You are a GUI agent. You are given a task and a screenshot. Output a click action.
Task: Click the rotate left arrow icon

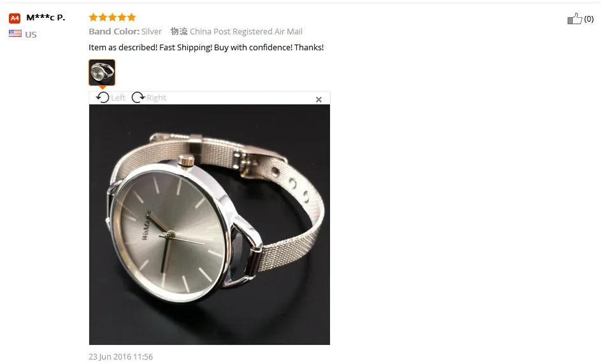click(x=103, y=97)
